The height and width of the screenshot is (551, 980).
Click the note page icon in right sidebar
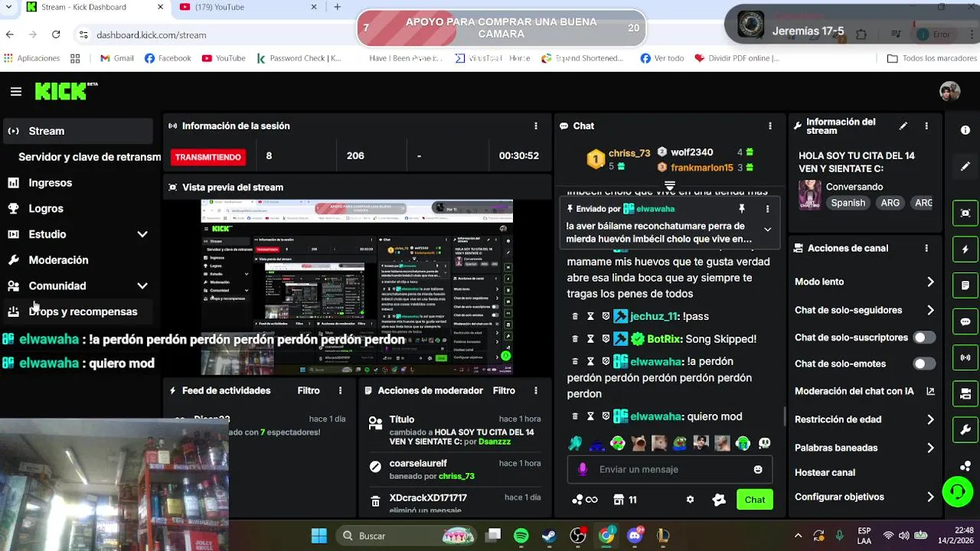tap(965, 285)
